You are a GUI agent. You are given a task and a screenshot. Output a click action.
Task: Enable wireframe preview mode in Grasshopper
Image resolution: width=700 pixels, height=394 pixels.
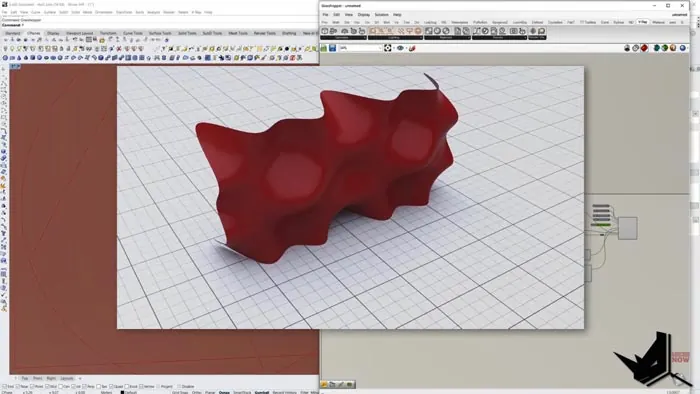635,48
